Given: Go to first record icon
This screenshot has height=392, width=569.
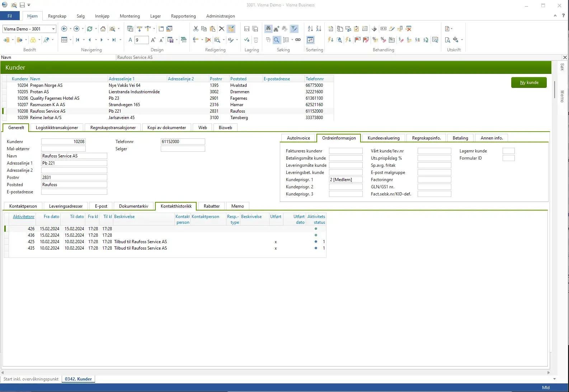Looking at the screenshot, I should coord(77,40).
